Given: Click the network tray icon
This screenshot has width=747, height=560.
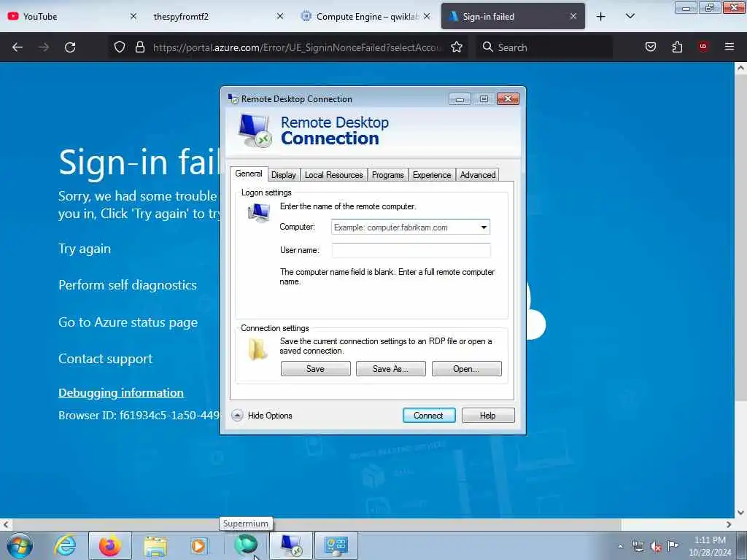Looking at the screenshot, I should [x=638, y=546].
